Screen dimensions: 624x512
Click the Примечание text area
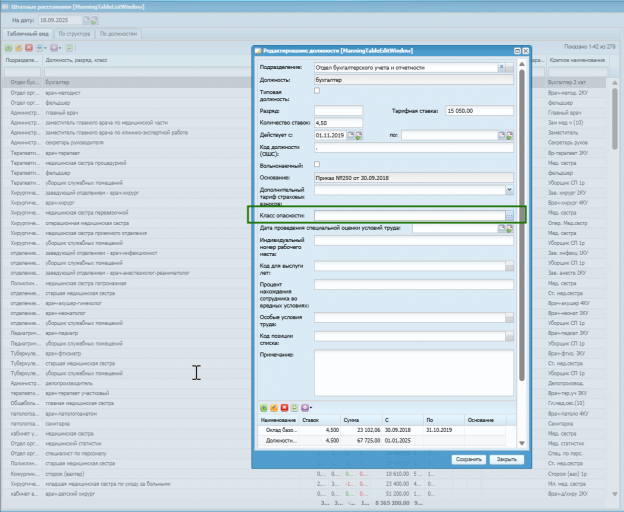click(413, 373)
